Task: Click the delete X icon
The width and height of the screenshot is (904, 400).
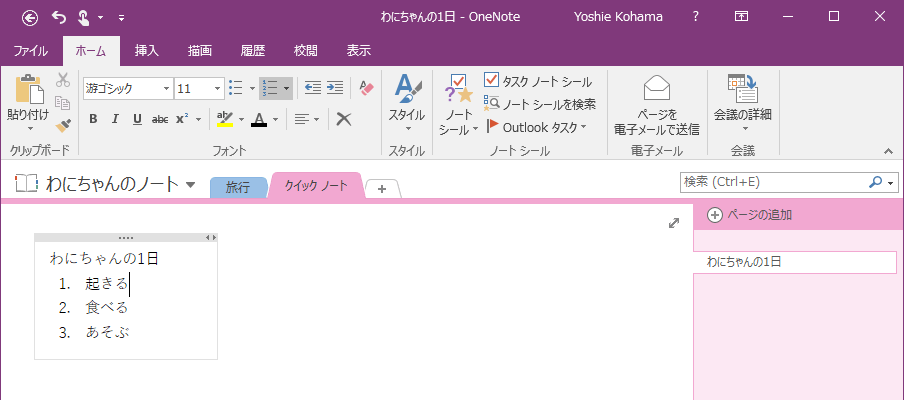Action: tap(344, 119)
